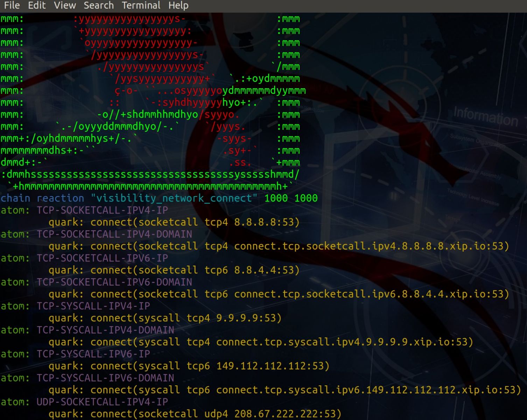This screenshot has height=420, width=527.
Task: Open the Edit menu
Action: tap(37, 5)
